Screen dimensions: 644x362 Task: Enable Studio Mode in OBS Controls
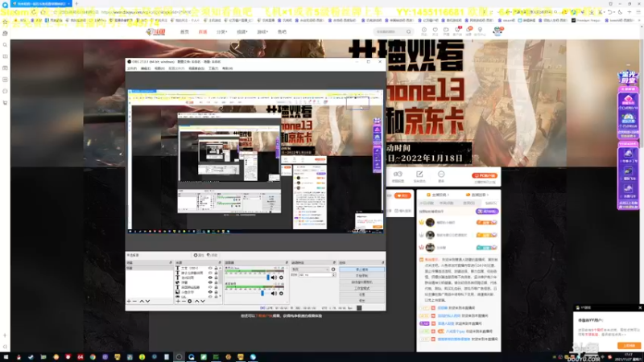coord(361,288)
